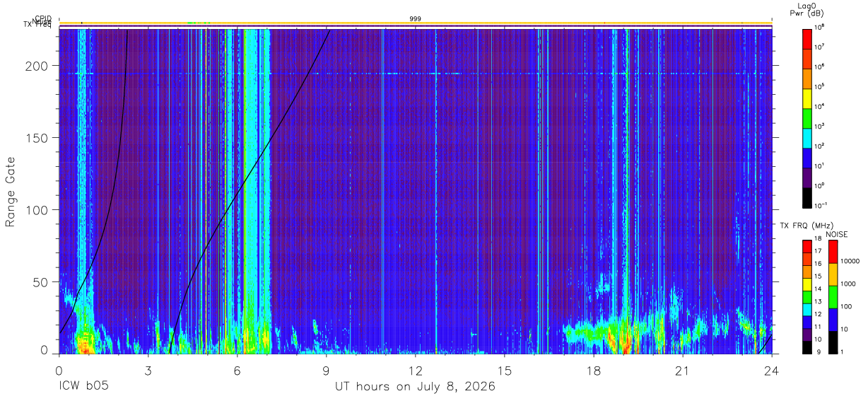The height and width of the screenshot is (401, 868).
Task: Click the 'Lag0 Pwr (dB)' legend title
Action: click(x=807, y=10)
